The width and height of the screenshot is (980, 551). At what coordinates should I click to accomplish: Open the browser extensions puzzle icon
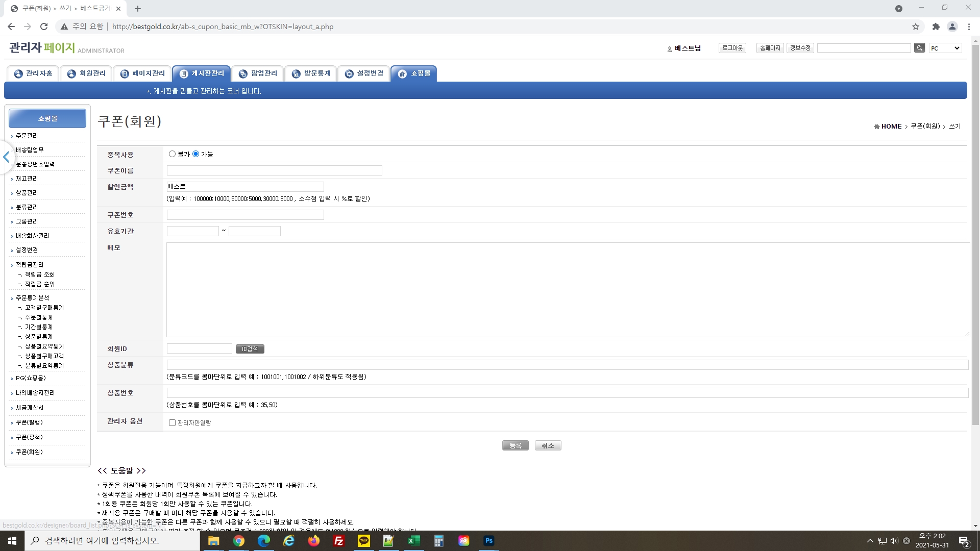936,27
